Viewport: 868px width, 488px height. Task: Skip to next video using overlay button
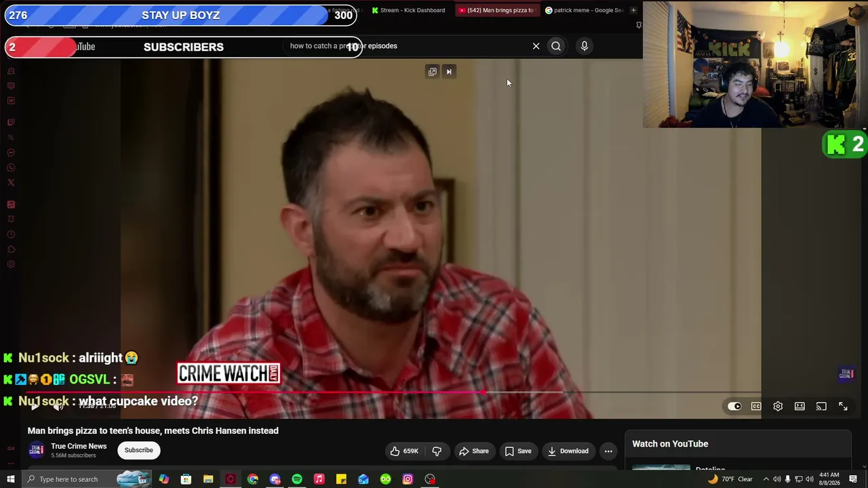[449, 72]
